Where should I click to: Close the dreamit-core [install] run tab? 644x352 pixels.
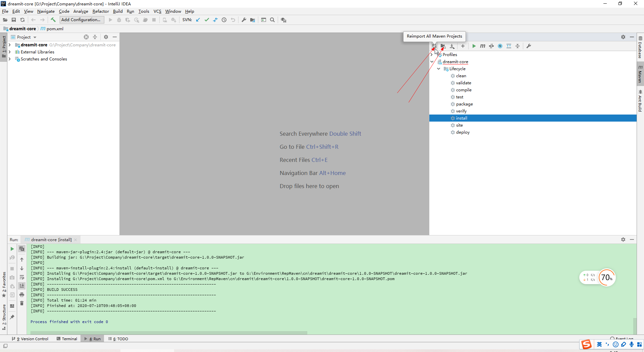pos(76,239)
